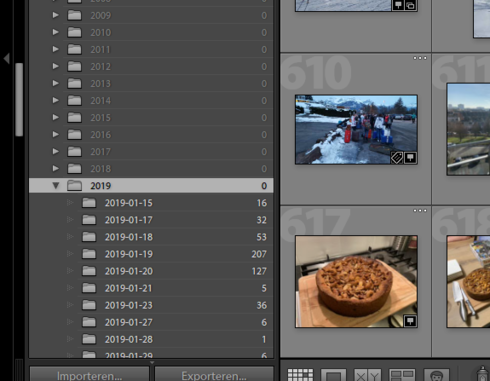Select folder 2019-01-18
Viewport: 490px width, 381px height.
[151, 237]
